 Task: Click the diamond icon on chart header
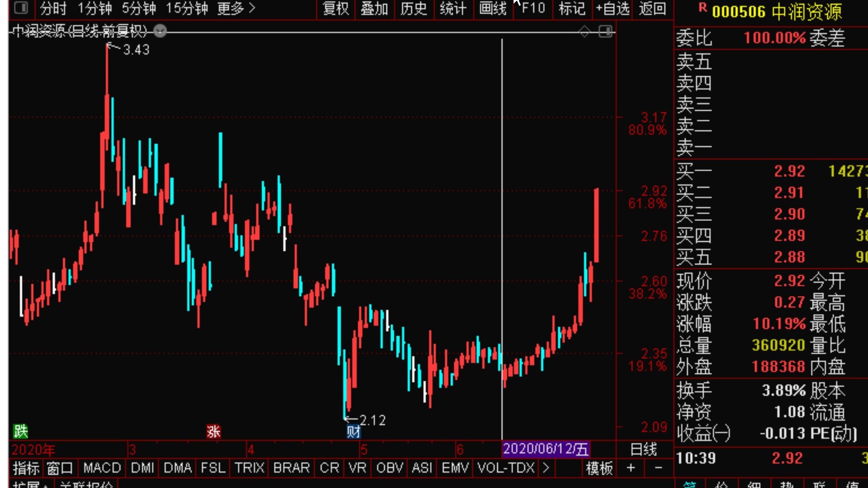(x=584, y=32)
